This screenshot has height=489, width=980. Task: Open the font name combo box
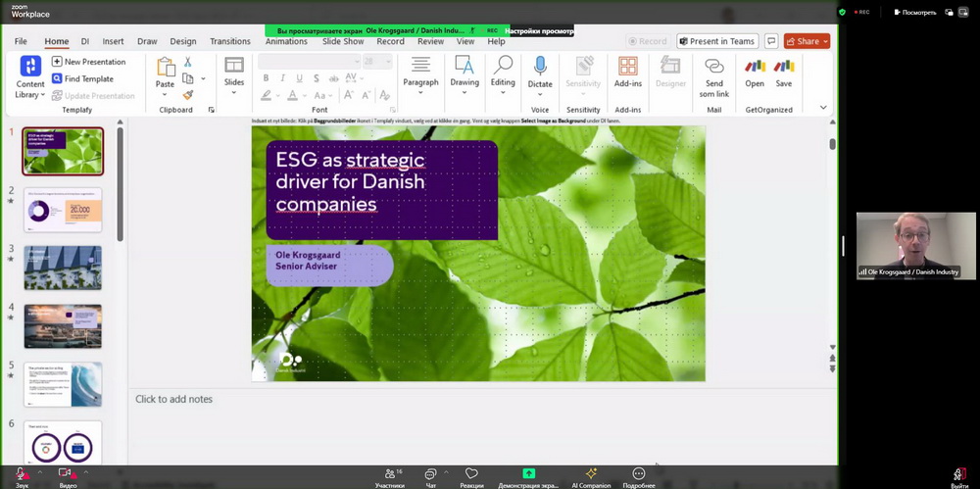310,62
